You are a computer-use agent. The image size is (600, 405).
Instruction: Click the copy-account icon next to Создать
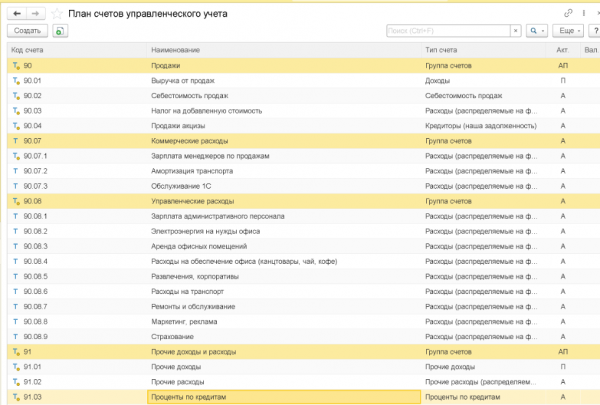pyautogui.click(x=60, y=31)
